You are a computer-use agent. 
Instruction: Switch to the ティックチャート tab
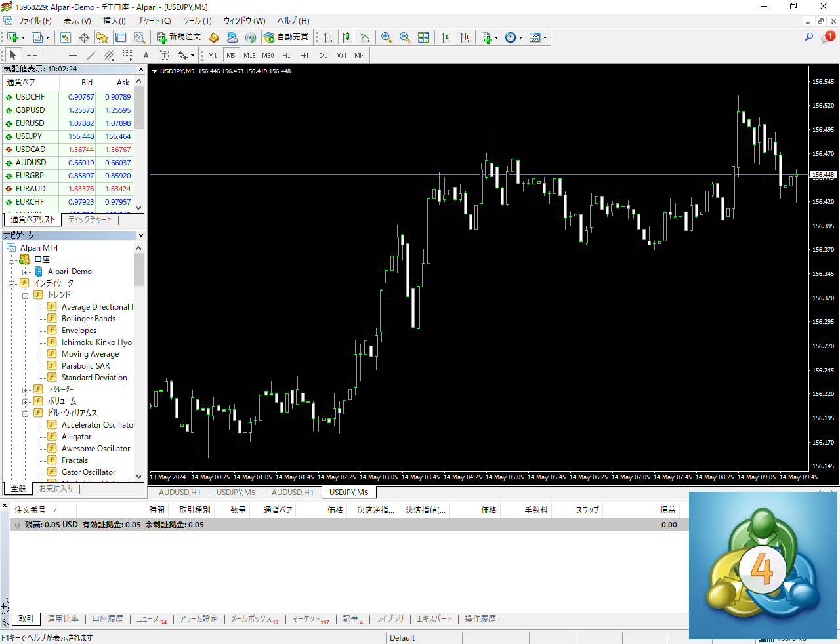coord(90,220)
